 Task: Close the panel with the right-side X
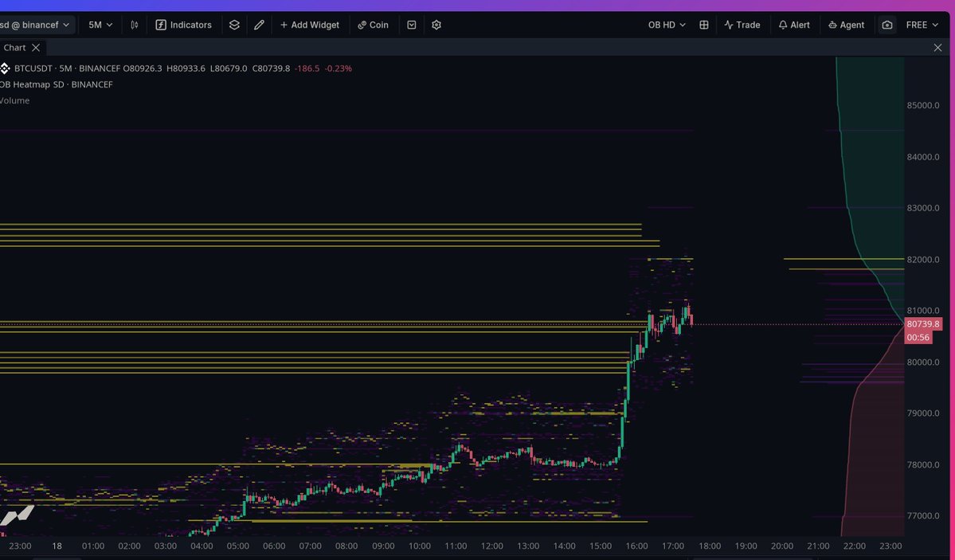(937, 48)
